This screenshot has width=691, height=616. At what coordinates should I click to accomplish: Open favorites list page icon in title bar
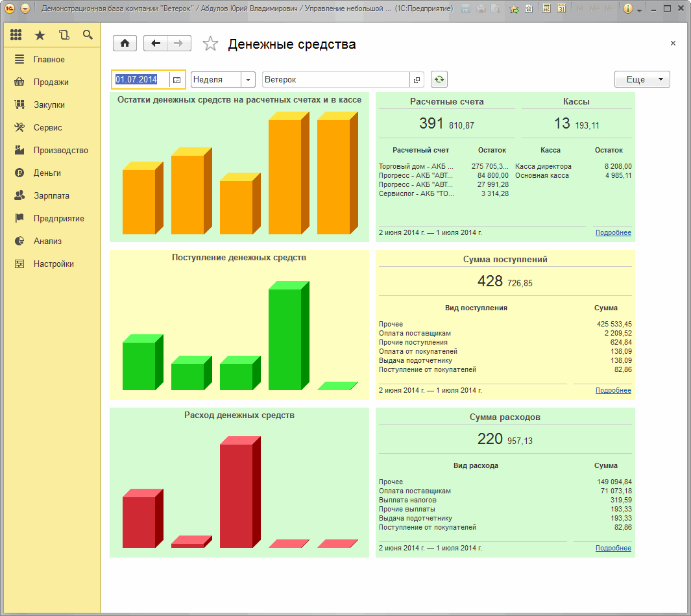[529, 9]
